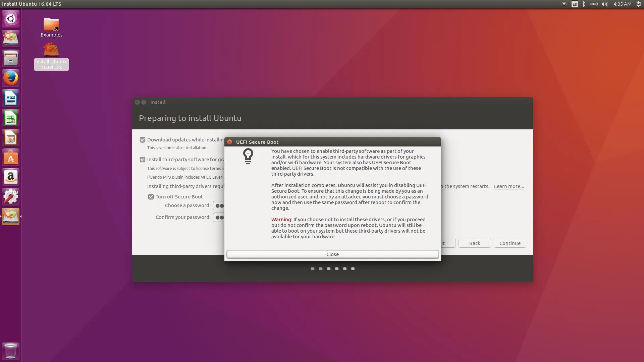Open the sound volume indicator
Screen dimensions: 644x362
(x=605, y=4)
